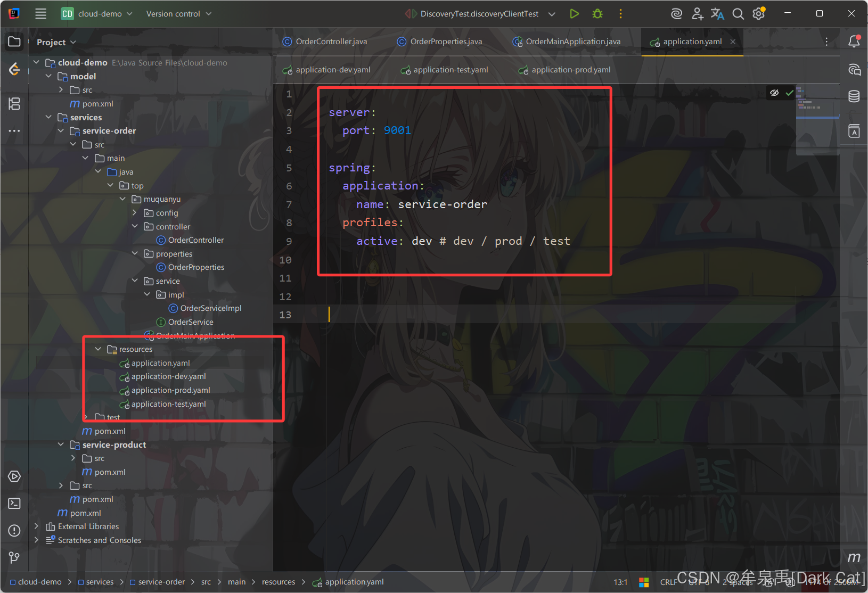Close the application.yaml tab
The image size is (868, 593).
(x=733, y=42)
